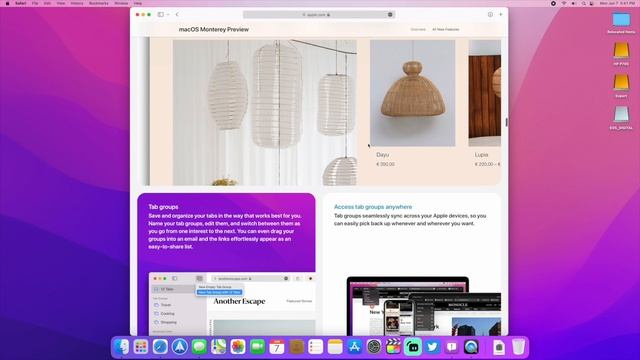Open the Window menu
The image size is (640, 360).
click(121, 3)
